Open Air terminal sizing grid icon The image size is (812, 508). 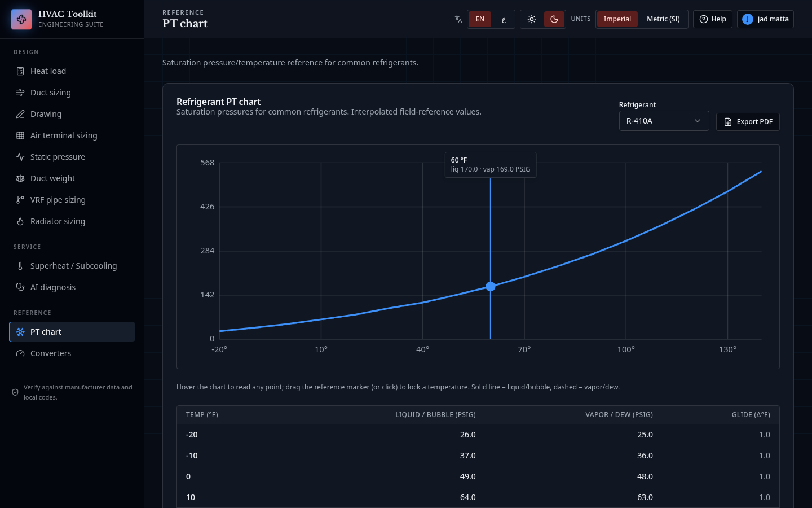point(20,135)
